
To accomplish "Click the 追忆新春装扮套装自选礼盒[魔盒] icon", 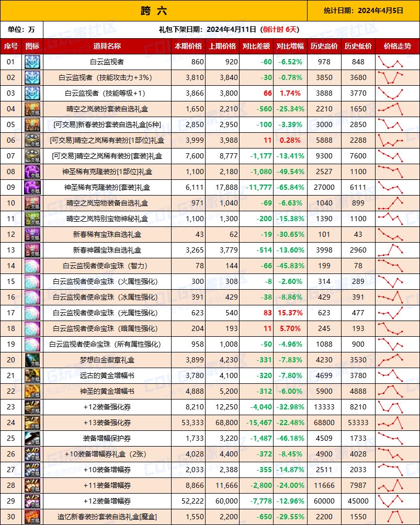I will pos(32,517).
